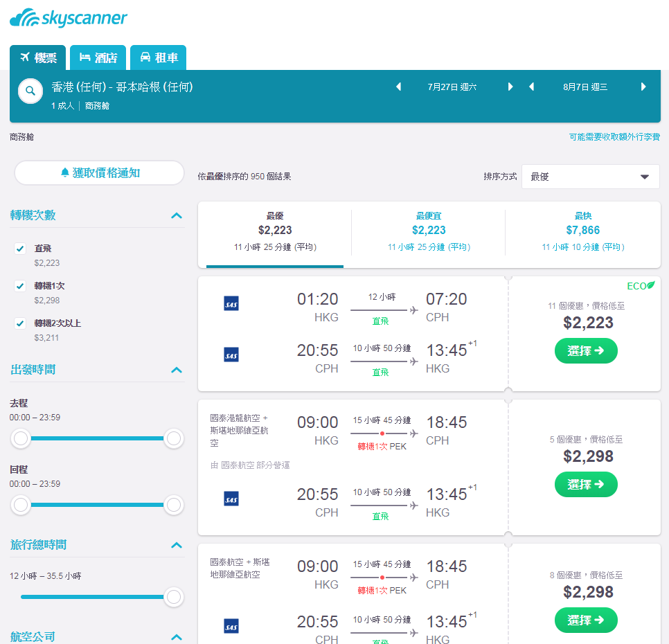
Task: Click 香港 (任何) - 哥本哈根 (任何) route text
Action: (x=122, y=87)
